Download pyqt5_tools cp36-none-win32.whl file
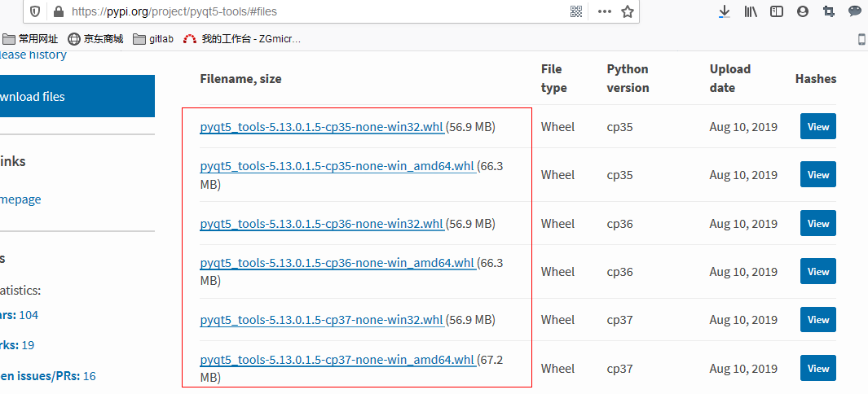This screenshot has height=394, width=868. click(x=322, y=224)
